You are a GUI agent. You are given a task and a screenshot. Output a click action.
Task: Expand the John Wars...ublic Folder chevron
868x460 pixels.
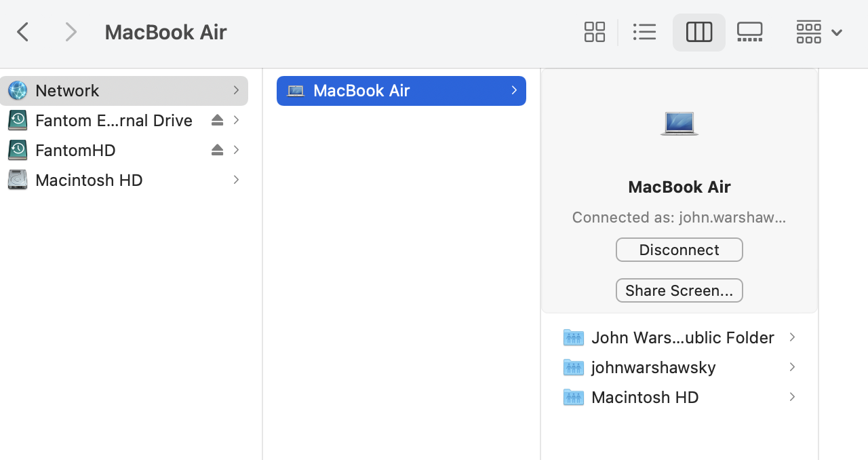click(792, 337)
